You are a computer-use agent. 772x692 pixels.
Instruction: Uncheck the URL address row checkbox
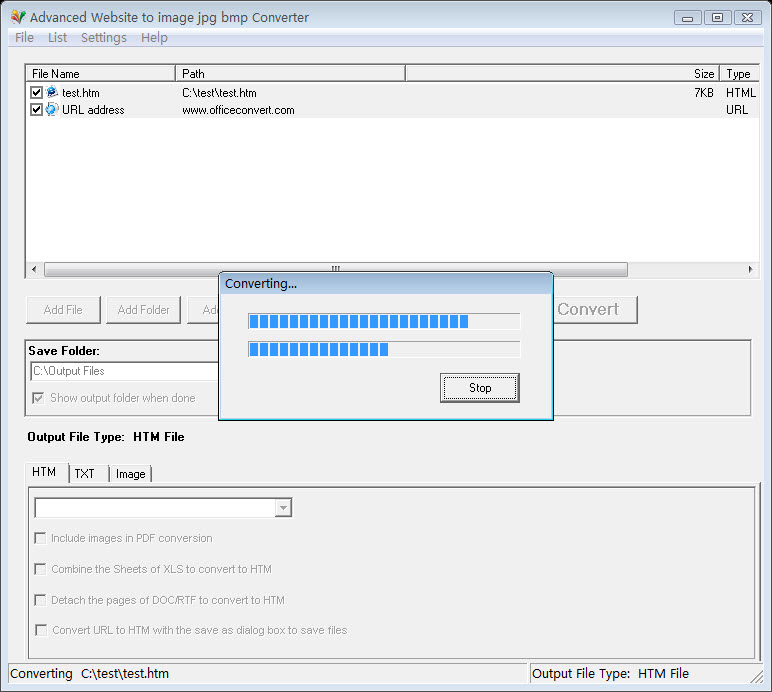point(36,109)
